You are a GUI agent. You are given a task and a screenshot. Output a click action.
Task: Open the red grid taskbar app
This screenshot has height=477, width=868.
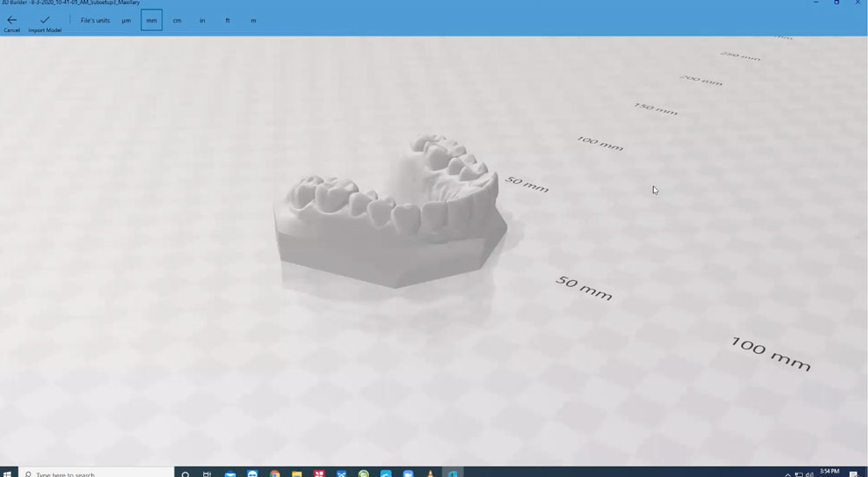(319, 474)
